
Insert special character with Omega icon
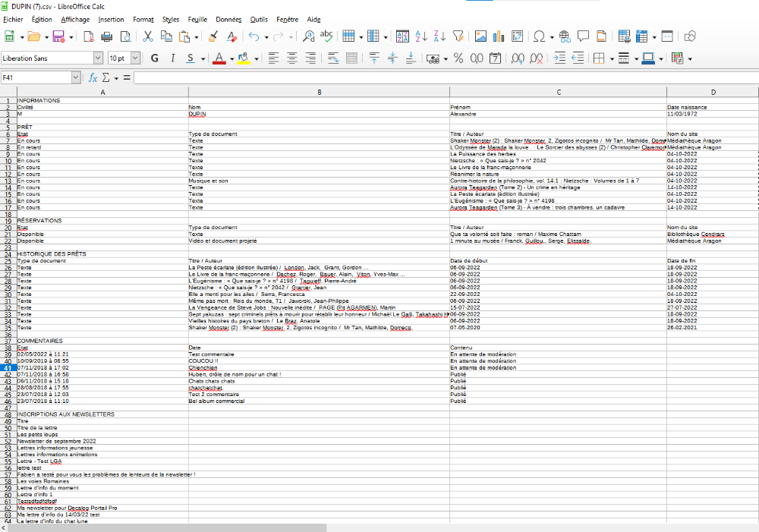tap(538, 36)
